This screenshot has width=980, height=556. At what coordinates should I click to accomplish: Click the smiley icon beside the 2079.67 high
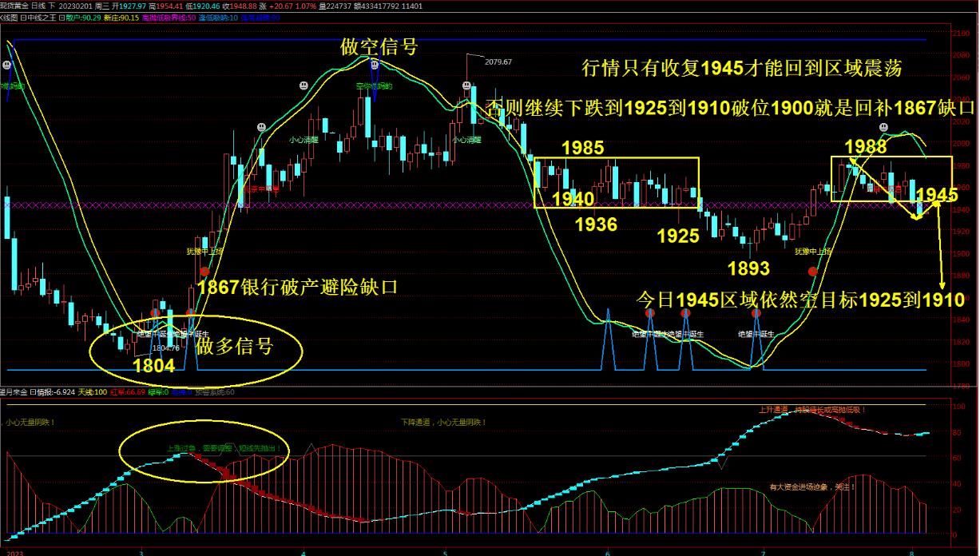point(466,85)
